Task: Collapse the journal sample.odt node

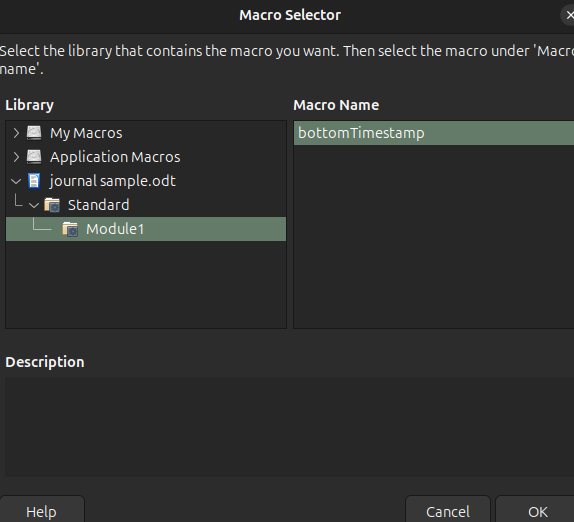Action: point(16,181)
